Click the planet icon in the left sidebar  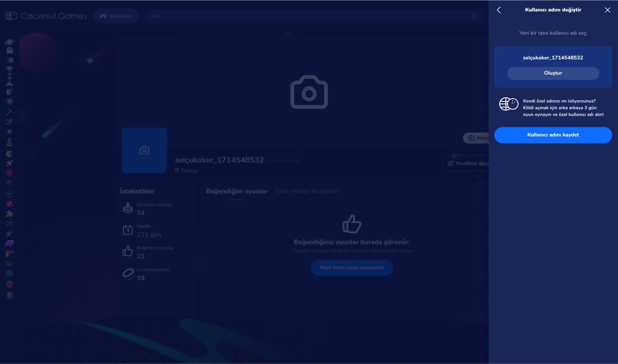tap(10, 42)
